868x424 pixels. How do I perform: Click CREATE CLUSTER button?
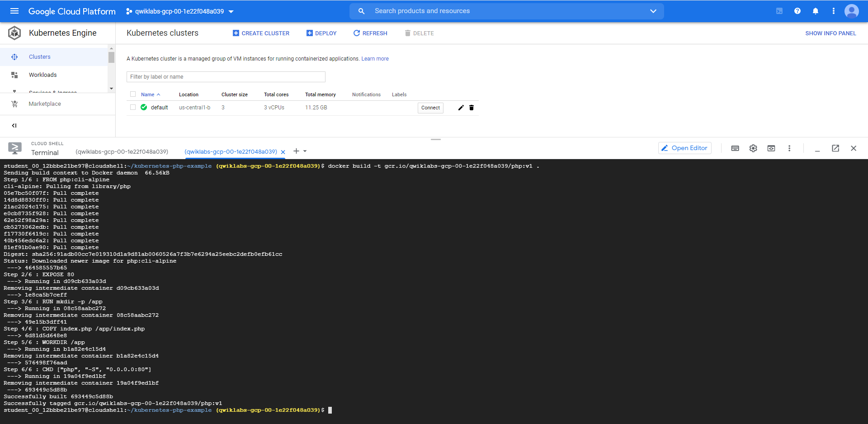coord(261,33)
